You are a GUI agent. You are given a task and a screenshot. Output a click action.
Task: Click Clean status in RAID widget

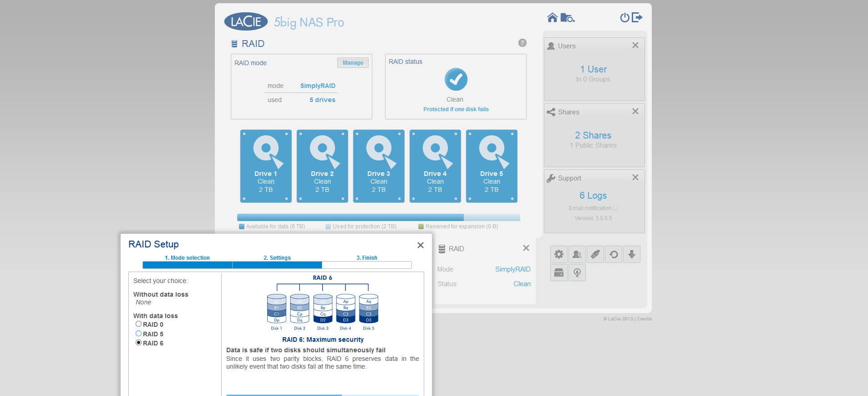(522, 284)
